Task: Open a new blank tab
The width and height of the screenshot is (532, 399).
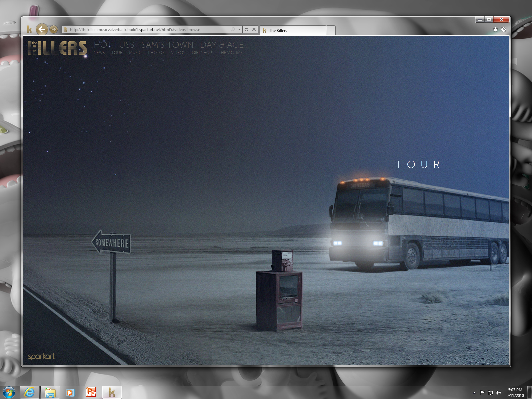Action: [331, 30]
